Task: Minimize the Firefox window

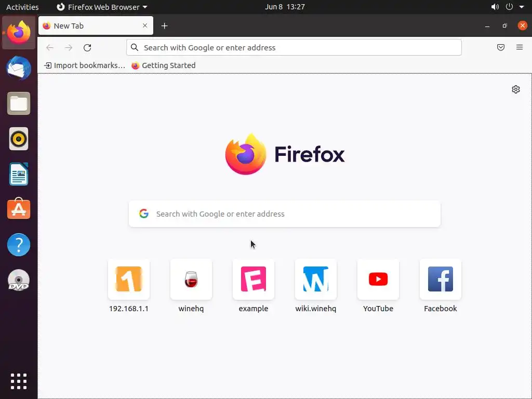Action: [487, 26]
